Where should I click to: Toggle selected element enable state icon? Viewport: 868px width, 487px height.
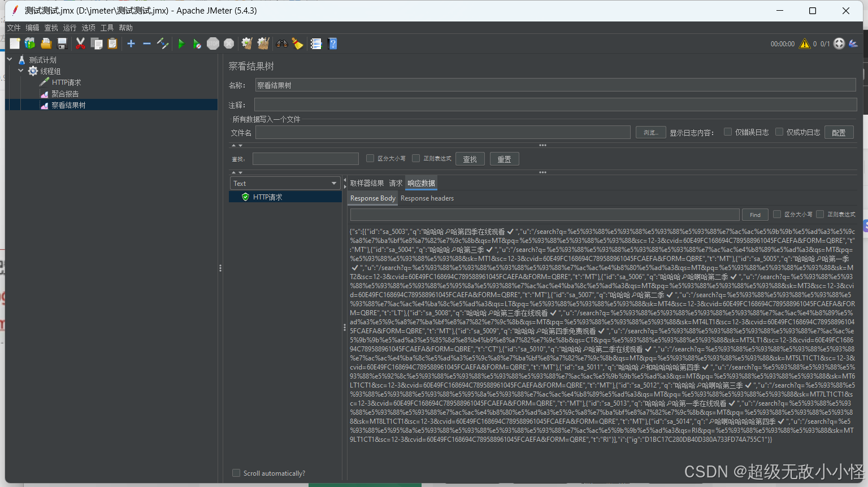click(x=163, y=44)
